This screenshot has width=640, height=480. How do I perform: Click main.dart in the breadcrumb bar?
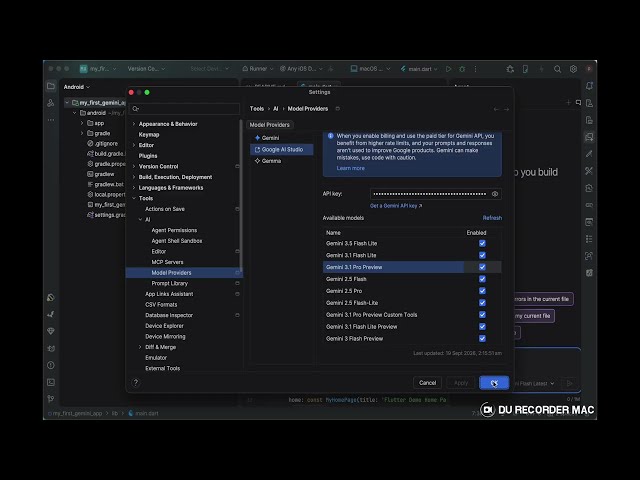(143, 413)
